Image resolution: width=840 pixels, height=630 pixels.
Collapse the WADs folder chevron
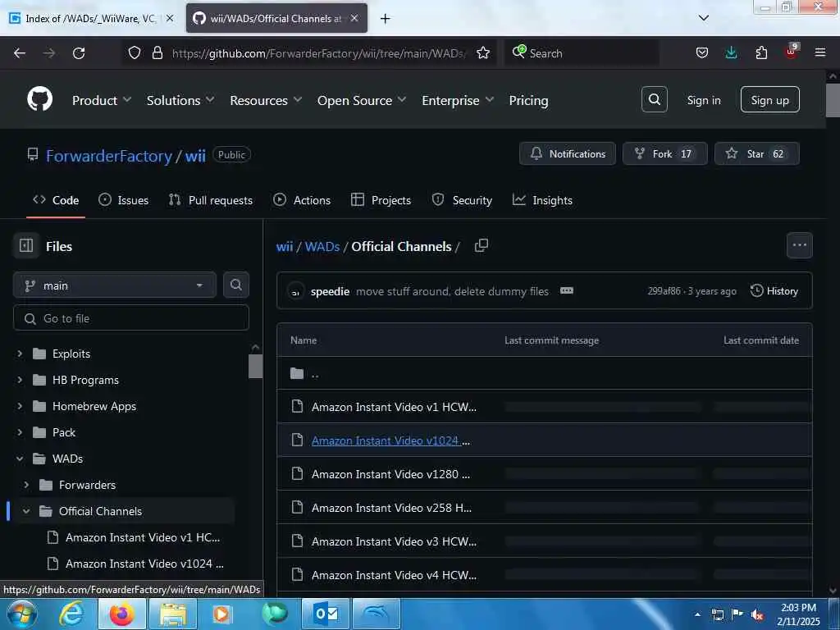click(x=20, y=459)
